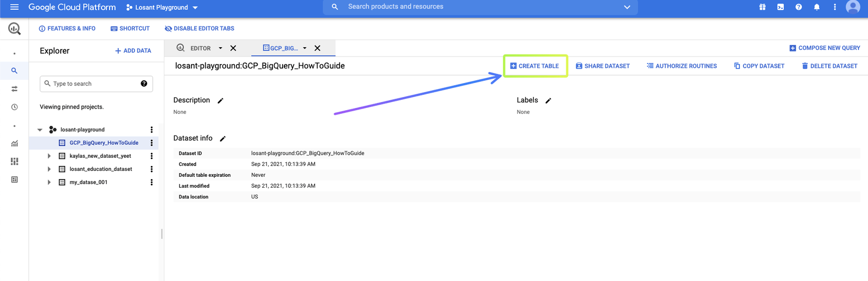Open the main hamburger navigation menu
This screenshot has height=281, width=868.
(14, 7)
